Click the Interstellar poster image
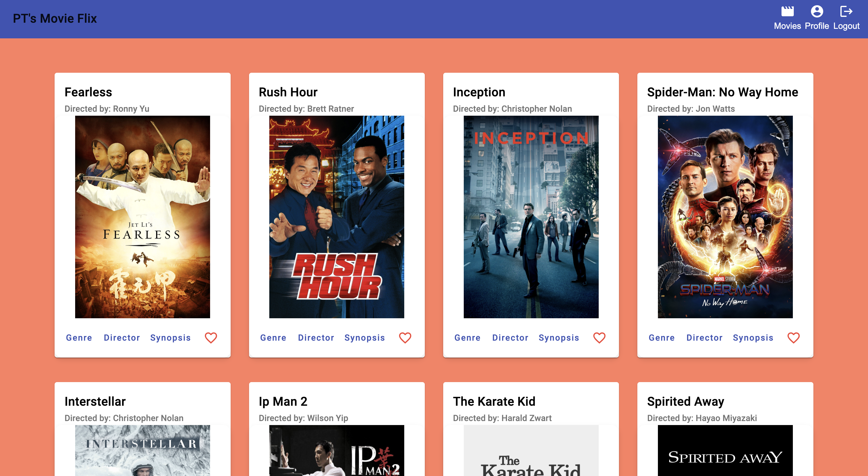The width and height of the screenshot is (868, 476). pyautogui.click(x=143, y=451)
